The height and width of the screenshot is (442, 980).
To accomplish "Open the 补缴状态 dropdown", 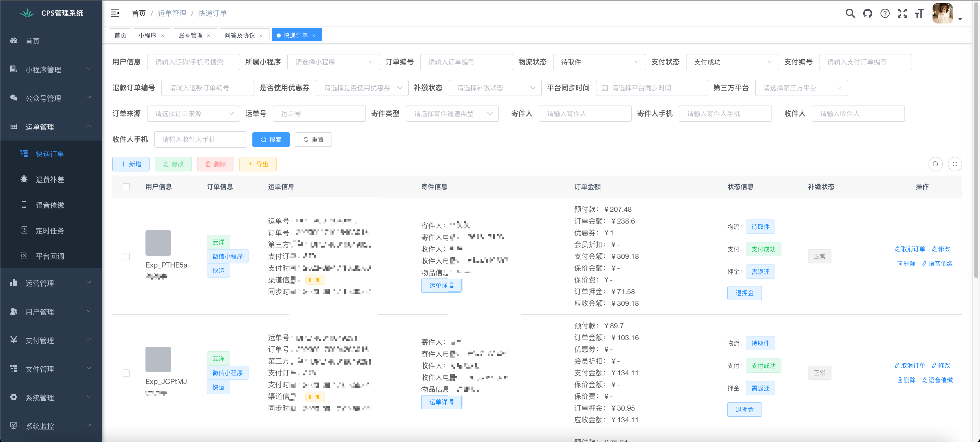I will [x=495, y=88].
